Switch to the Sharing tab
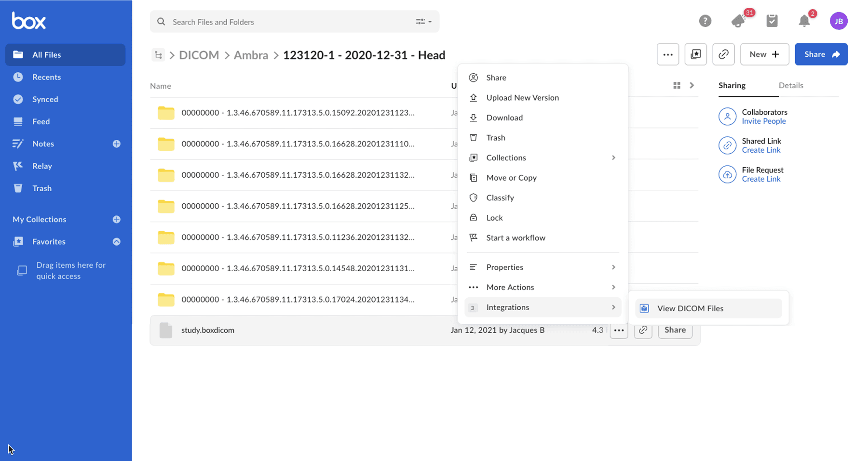This screenshot has height=461, width=868. (732, 85)
